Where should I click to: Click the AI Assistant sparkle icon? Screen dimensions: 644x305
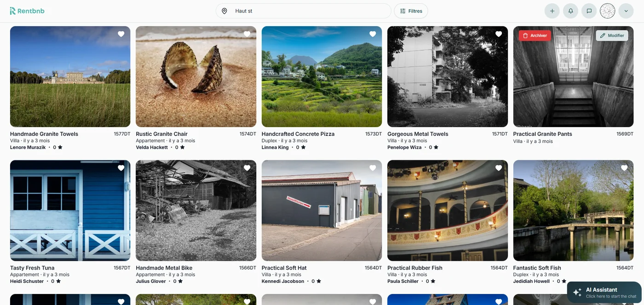(577, 293)
